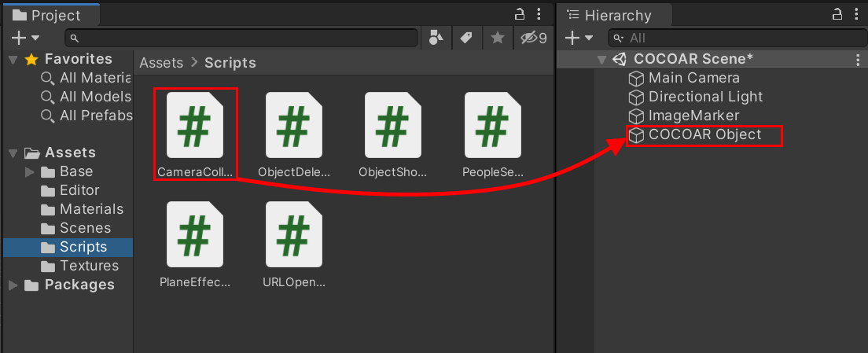Select the URLOpen script asset
Viewport: 868px width, 353px height.
pyautogui.click(x=294, y=244)
